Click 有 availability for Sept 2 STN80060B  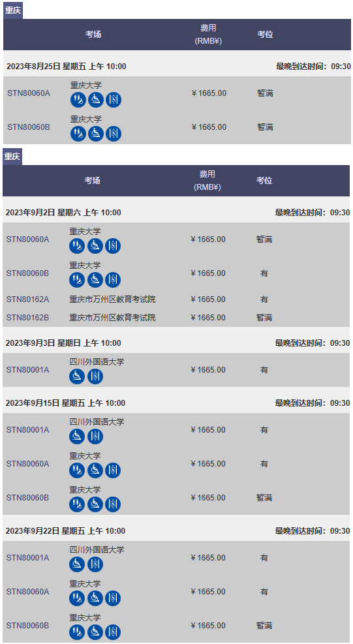point(264,273)
